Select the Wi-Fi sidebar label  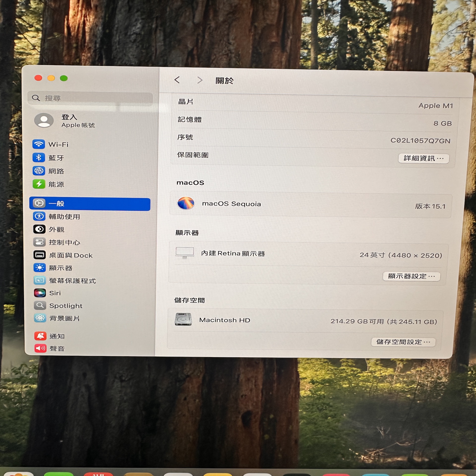coord(59,144)
